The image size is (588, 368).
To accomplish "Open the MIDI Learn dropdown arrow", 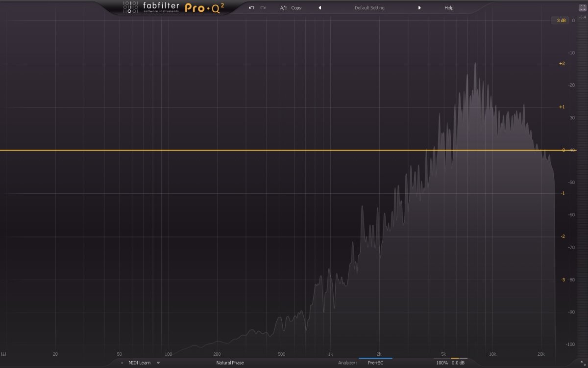I will pos(158,363).
